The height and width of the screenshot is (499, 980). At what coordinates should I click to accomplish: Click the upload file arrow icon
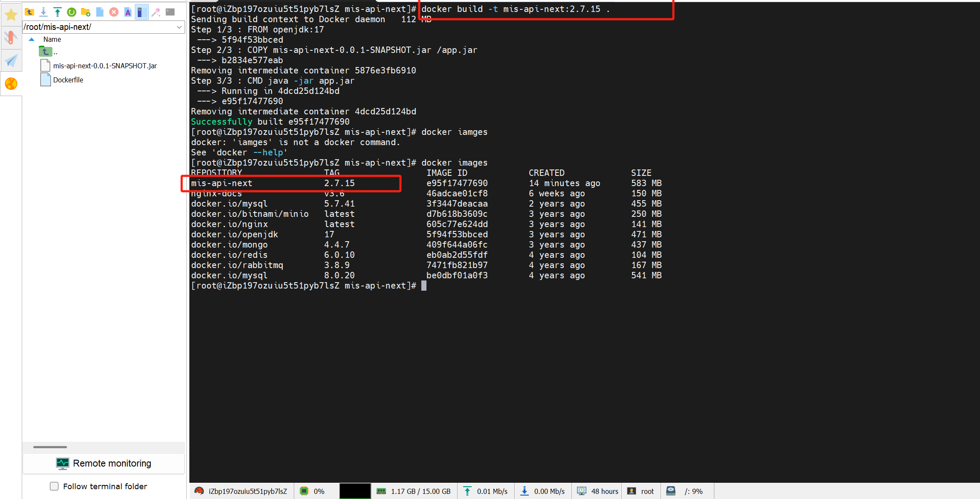coord(58,12)
